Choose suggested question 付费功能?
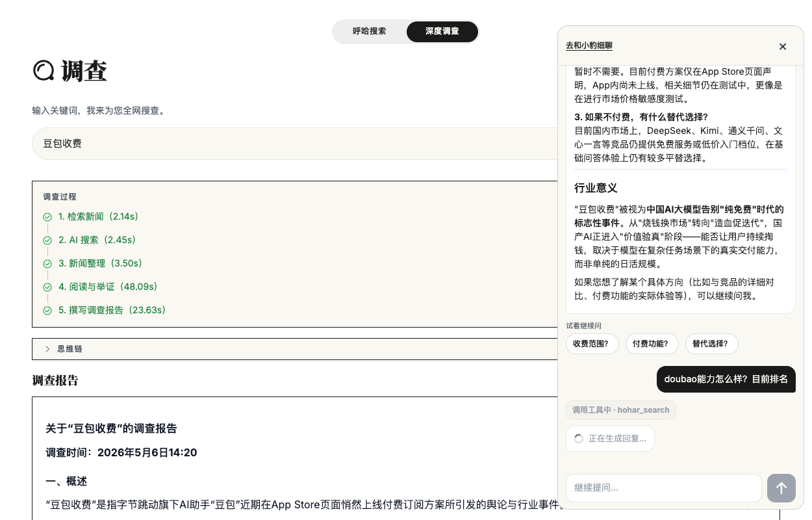Screen dimensions: 812x520 point(652,344)
